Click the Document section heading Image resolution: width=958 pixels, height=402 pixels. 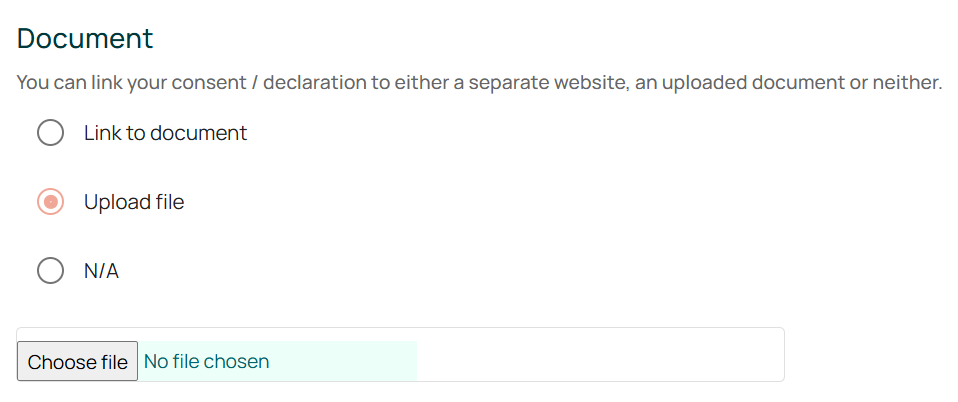[85, 39]
